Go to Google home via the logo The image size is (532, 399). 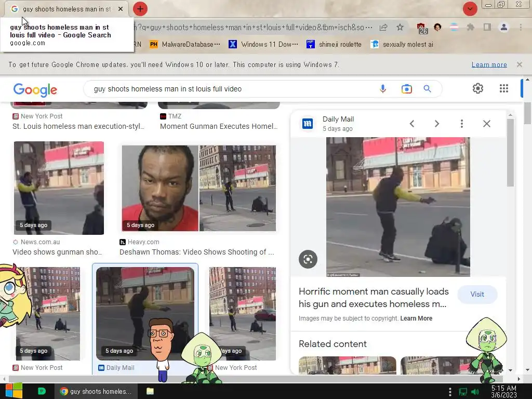pos(35,89)
